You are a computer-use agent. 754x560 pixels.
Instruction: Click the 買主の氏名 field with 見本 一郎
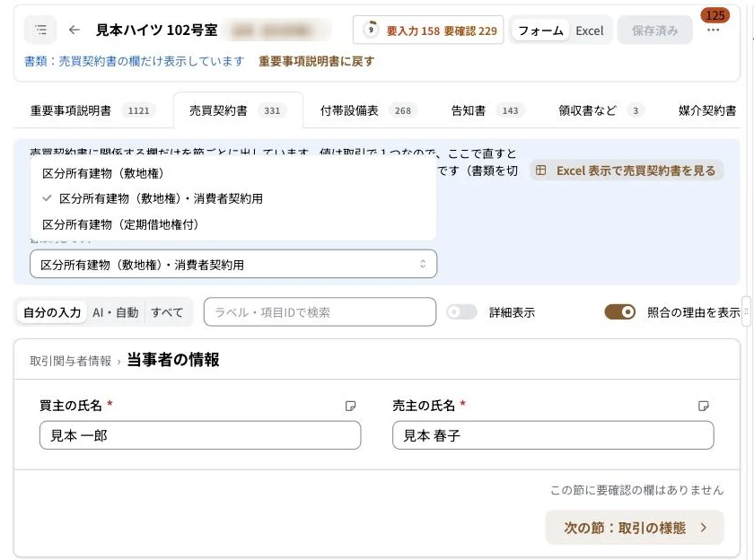click(x=200, y=435)
